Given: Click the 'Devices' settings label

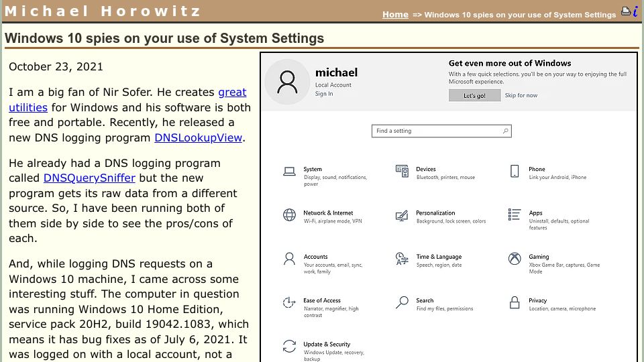Looking at the screenshot, I should pyautogui.click(x=425, y=169).
